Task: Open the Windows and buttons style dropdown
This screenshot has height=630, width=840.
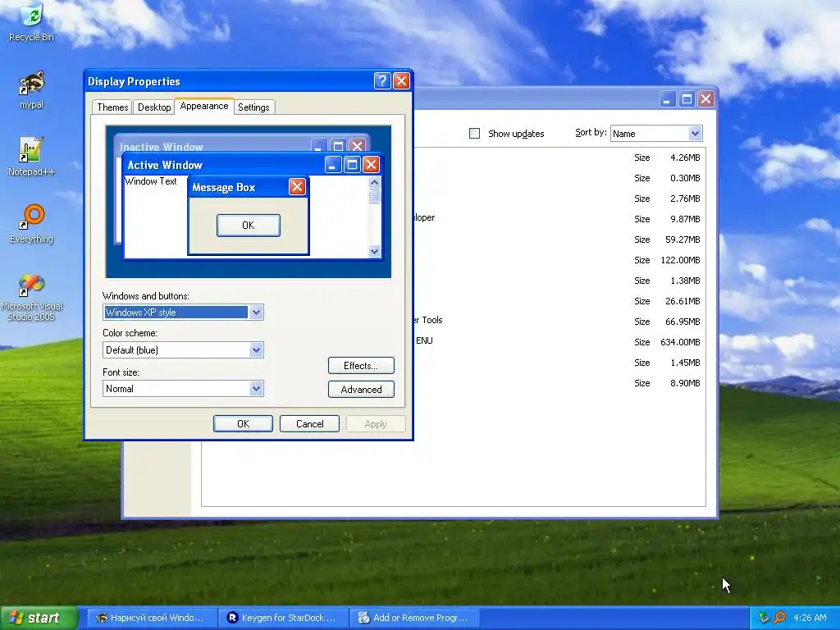Action: click(x=183, y=313)
